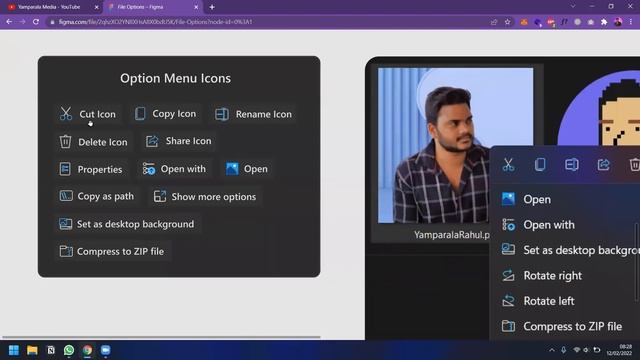The height and width of the screenshot is (360, 640).
Task: Open the taskbar clock and date
Action: tap(619, 350)
